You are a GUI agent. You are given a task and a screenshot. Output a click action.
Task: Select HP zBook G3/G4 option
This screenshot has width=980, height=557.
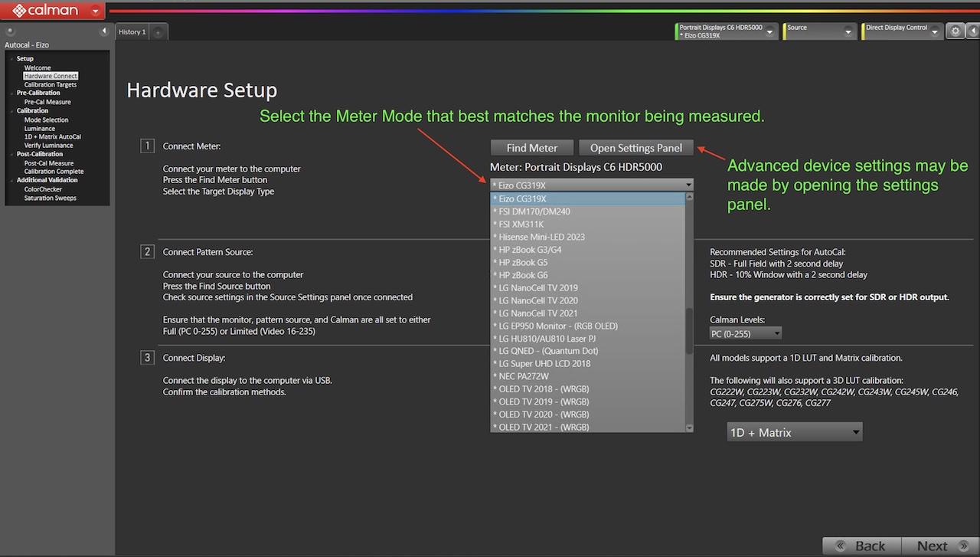(x=588, y=250)
